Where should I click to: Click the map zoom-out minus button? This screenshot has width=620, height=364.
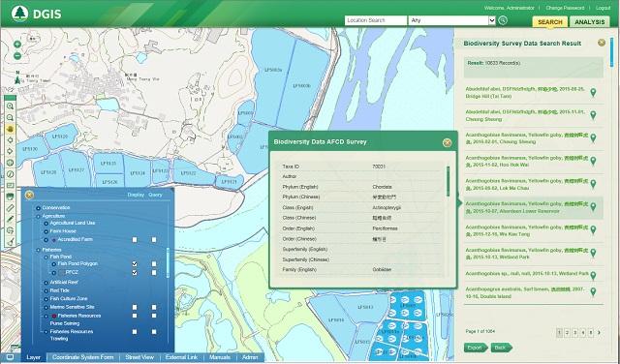17,56
